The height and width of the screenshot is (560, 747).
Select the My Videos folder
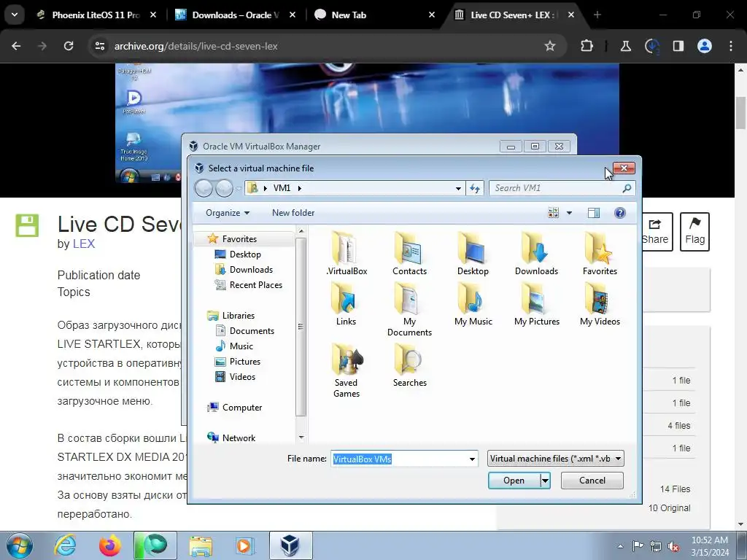pyautogui.click(x=600, y=304)
